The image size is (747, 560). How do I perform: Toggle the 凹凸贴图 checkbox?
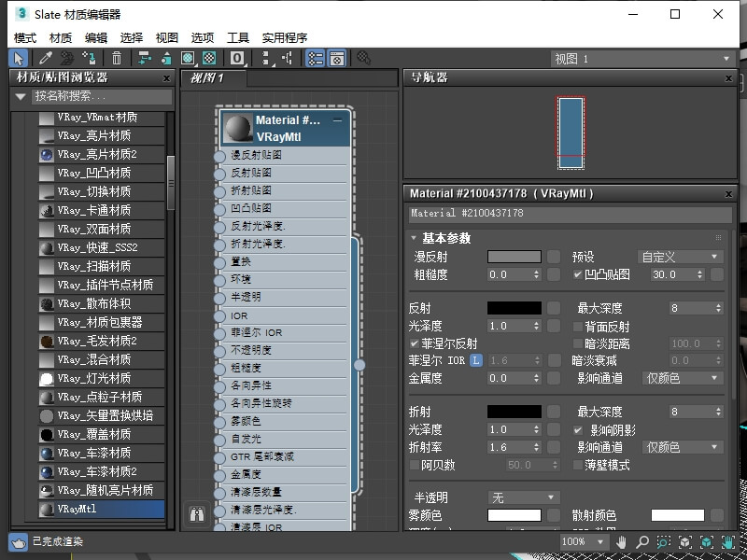click(577, 274)
